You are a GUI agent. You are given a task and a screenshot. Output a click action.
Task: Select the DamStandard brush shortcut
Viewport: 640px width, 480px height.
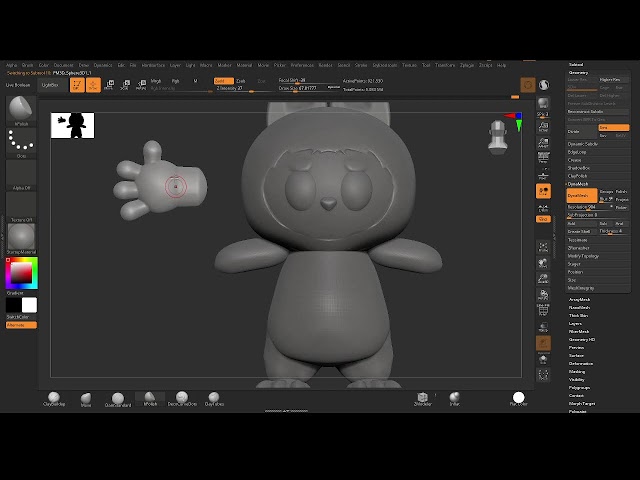tap(118, 400)
